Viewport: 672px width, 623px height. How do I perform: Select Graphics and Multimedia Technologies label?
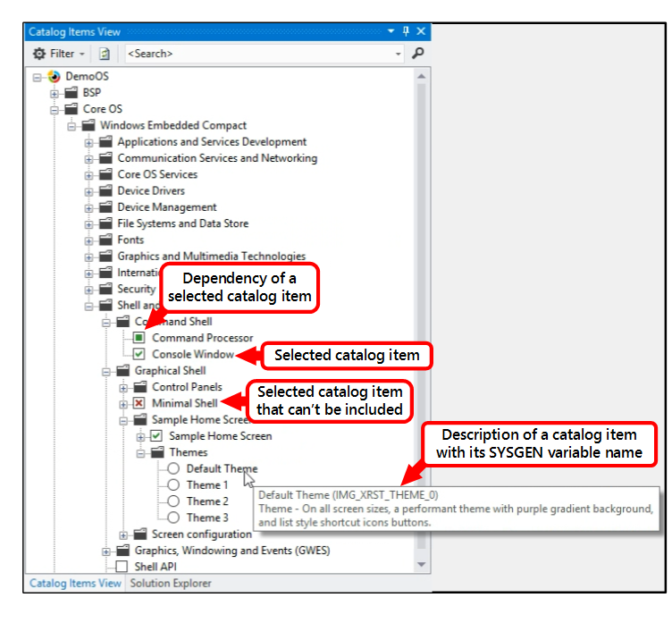pos(212,257)
